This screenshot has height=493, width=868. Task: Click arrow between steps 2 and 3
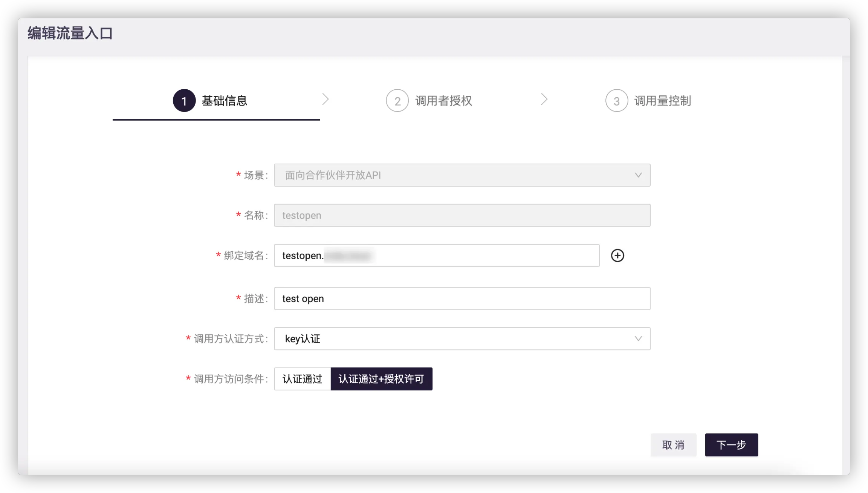click(x=544, y=100)
